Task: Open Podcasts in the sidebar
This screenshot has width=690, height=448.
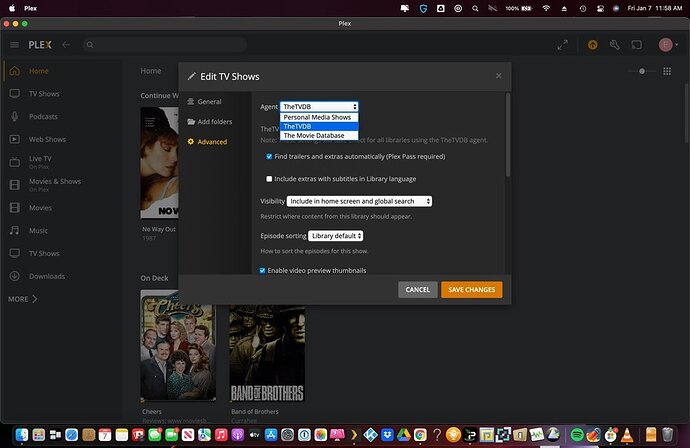Action: tap(43, 117)
